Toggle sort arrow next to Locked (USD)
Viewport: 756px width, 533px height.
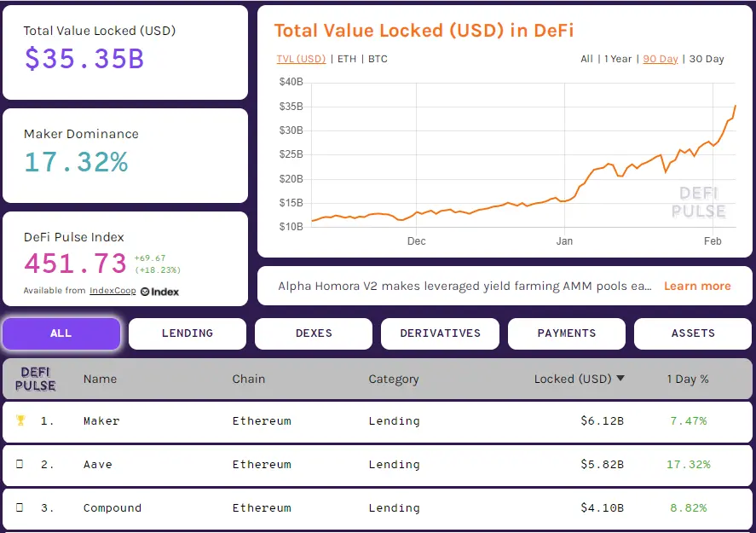tap(620, 378)
